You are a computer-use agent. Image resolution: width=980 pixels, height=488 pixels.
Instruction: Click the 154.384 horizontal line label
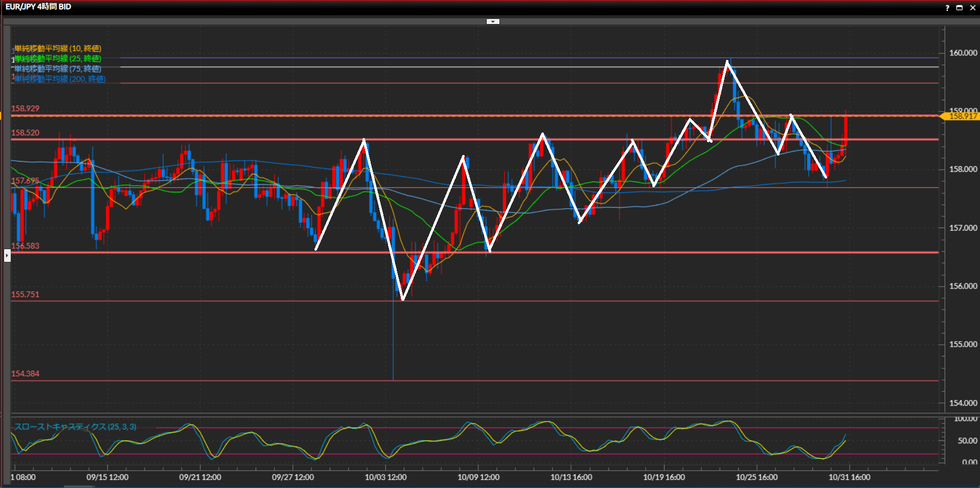(25, 373)
